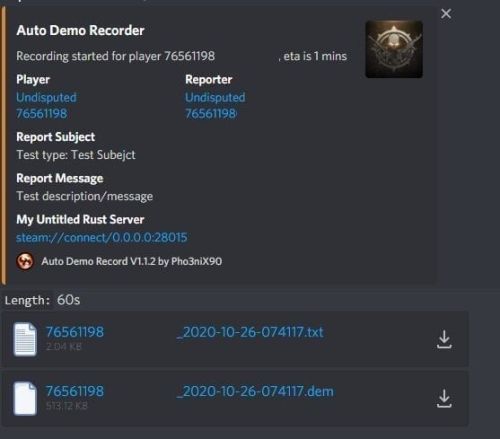Open the Rust logo embed thumbnail

click(x=394, y=49)
